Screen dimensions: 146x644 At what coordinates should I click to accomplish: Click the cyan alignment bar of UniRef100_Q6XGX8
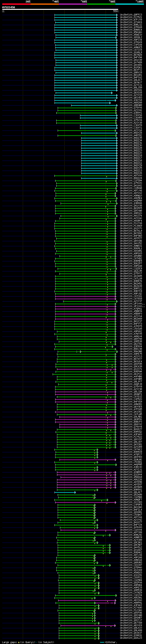coord(84,93)
